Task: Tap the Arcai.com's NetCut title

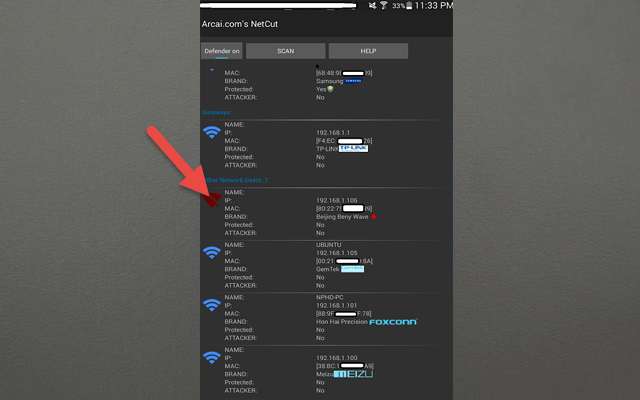Action: [x=240, y=24]
